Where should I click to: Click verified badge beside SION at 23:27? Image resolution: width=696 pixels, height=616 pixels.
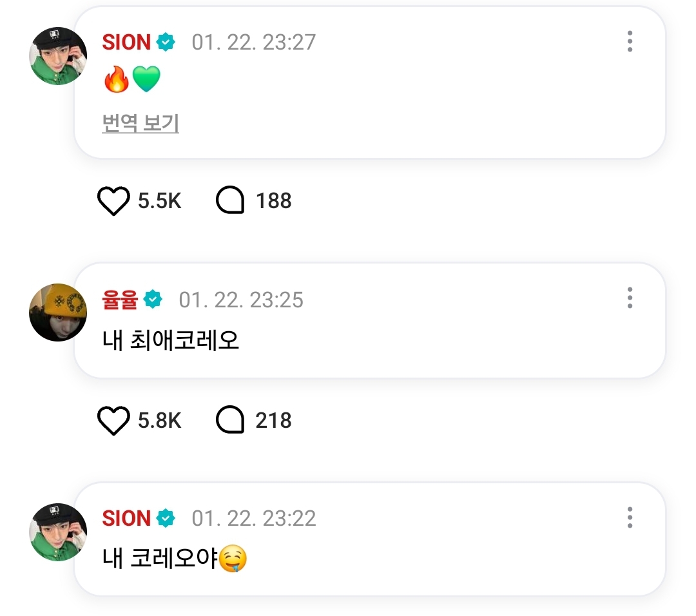166,43
